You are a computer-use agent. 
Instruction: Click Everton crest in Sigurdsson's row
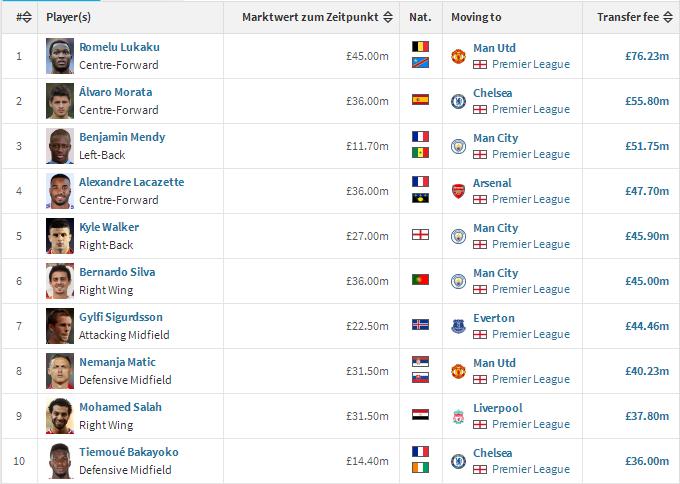458,326
